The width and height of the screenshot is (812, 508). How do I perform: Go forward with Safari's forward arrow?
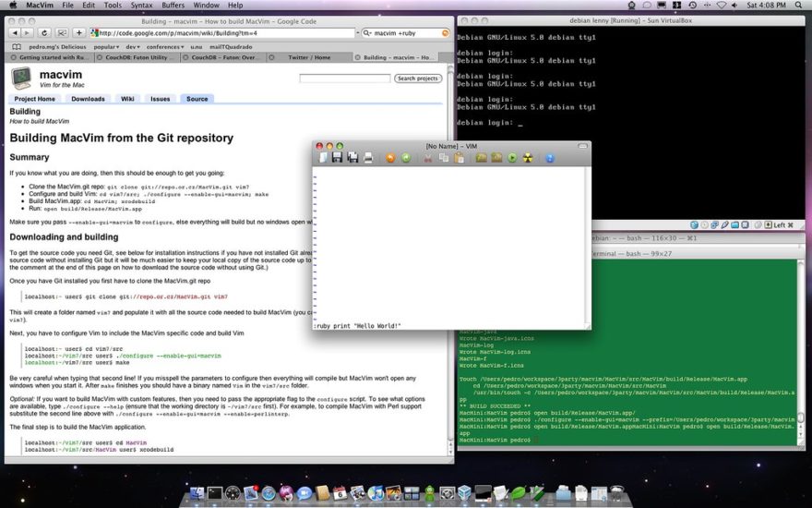27,32
